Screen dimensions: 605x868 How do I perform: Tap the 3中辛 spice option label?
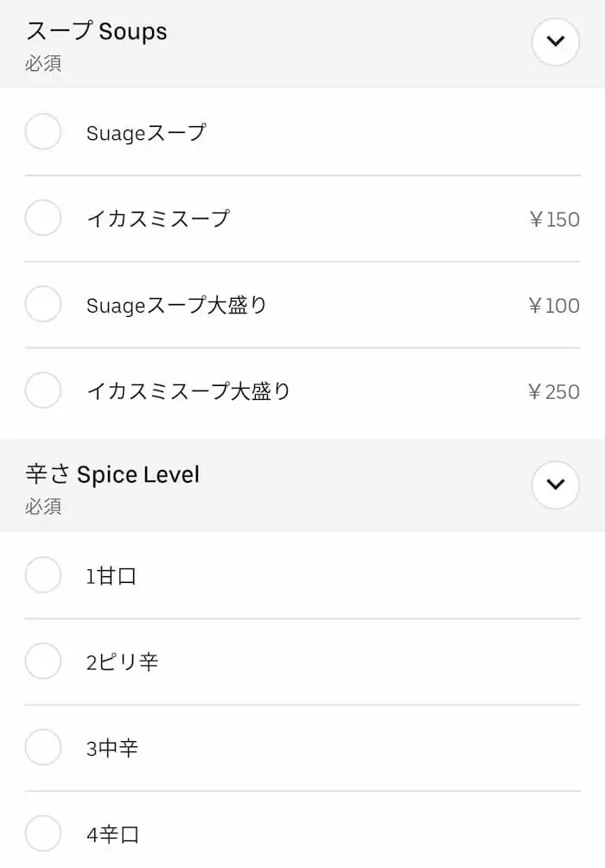coord(112,749)
